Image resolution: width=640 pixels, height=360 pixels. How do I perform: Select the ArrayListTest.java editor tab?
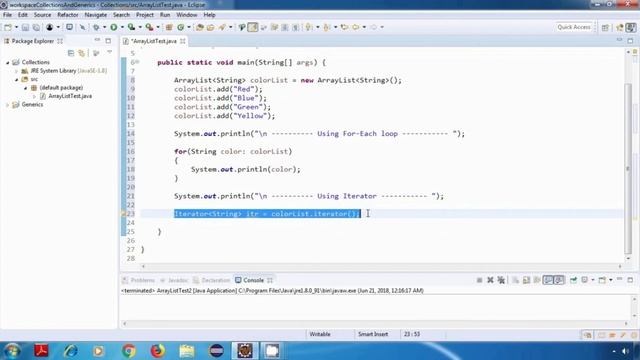[x=154, y=41]
